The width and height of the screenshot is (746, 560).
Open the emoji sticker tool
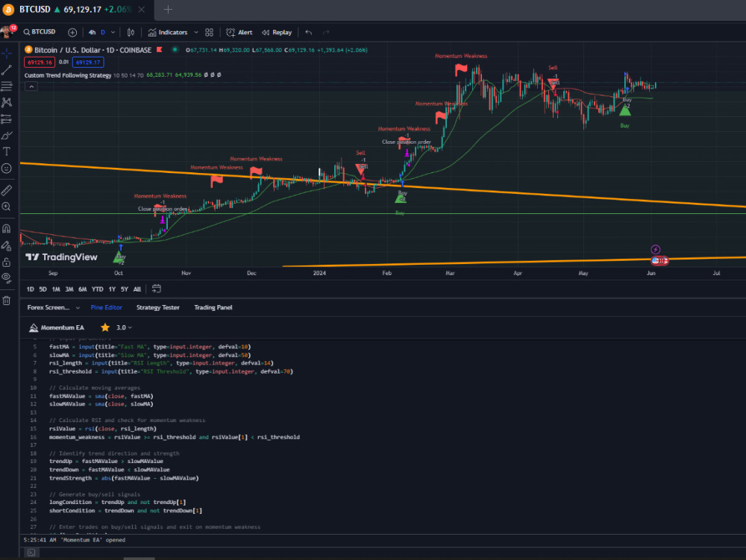6,169
